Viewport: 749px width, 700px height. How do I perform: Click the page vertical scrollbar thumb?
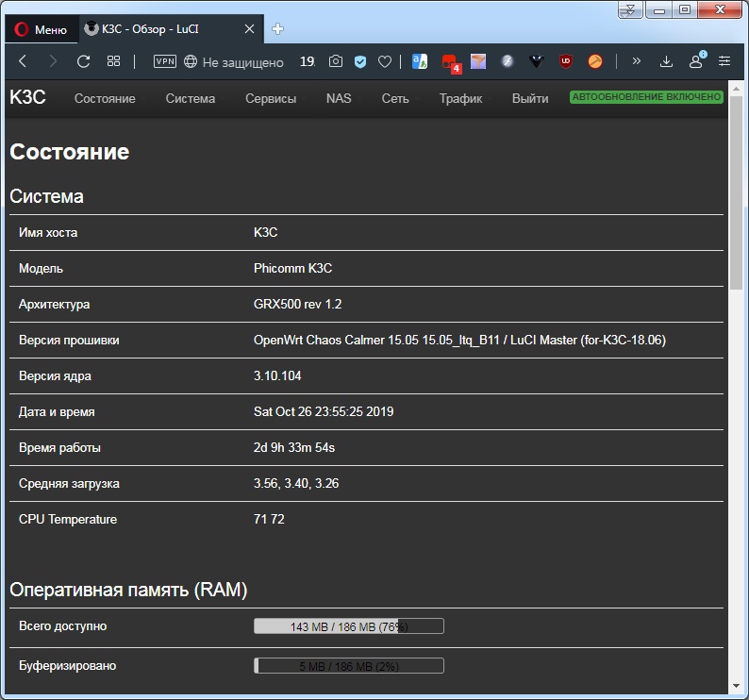tap(736, 192)
